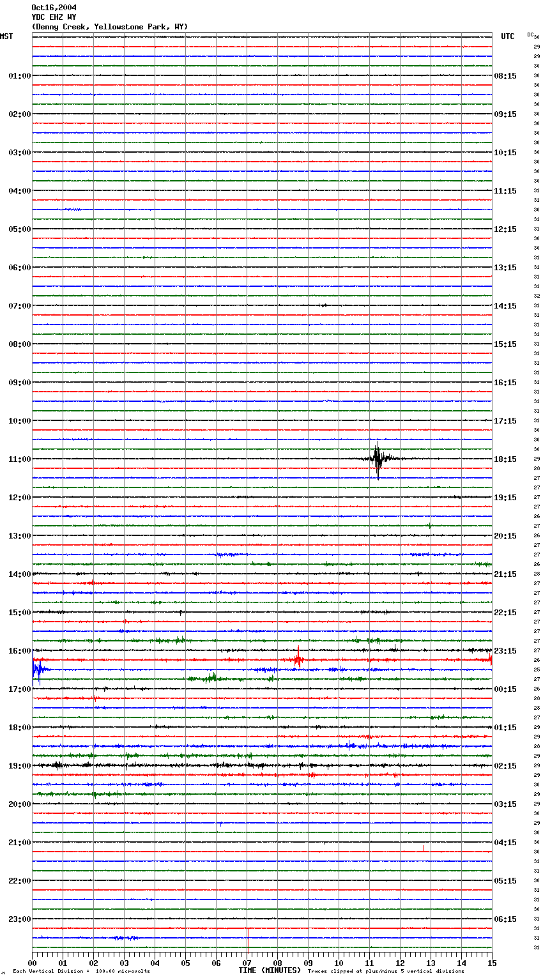
Task: Select the 01:00 MST row label
Action: (x=19, y=76)
